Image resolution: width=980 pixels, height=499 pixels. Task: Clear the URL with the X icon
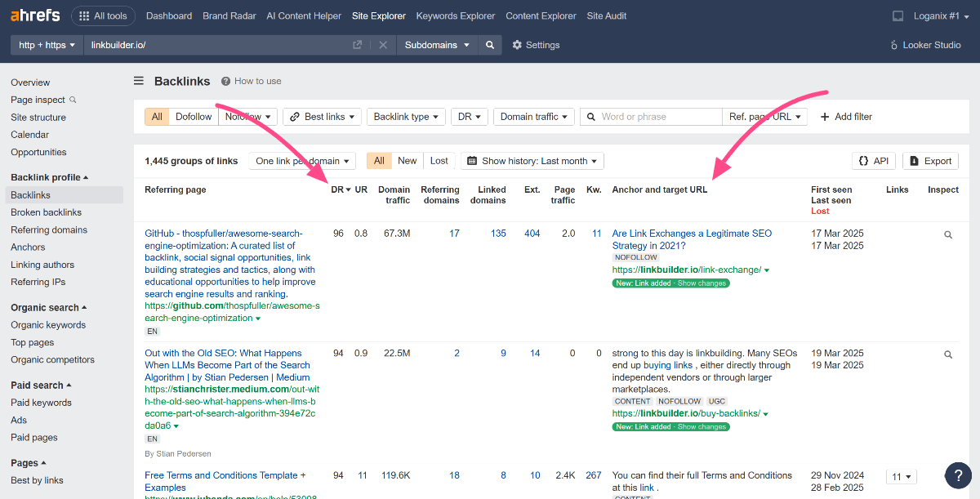coord(383,45)
